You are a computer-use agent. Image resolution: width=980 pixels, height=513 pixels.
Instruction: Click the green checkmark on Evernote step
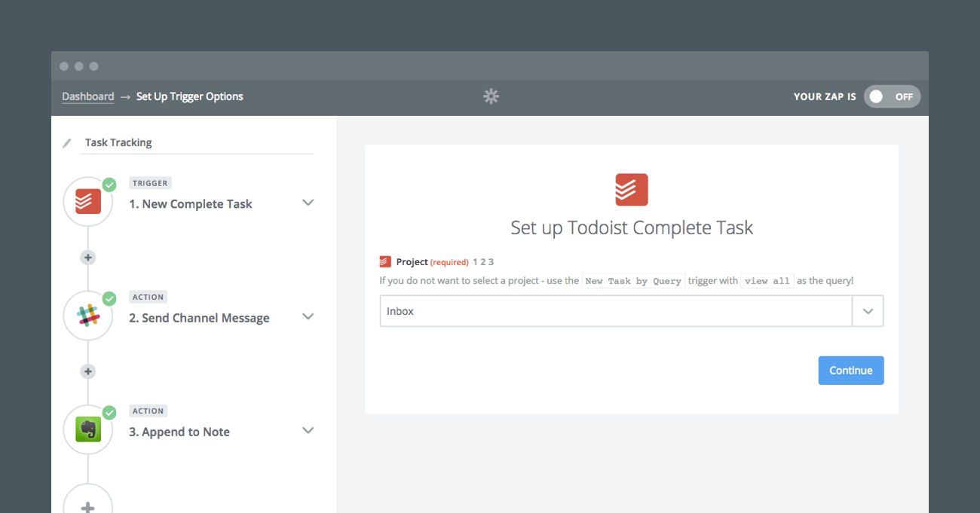pyautogui.click(x=109, y=412)
